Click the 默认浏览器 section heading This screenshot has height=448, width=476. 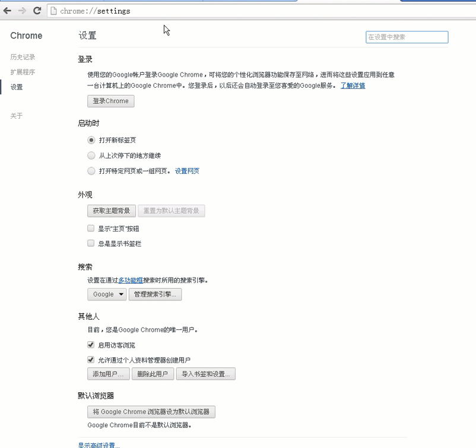click(x=96, y=396)
